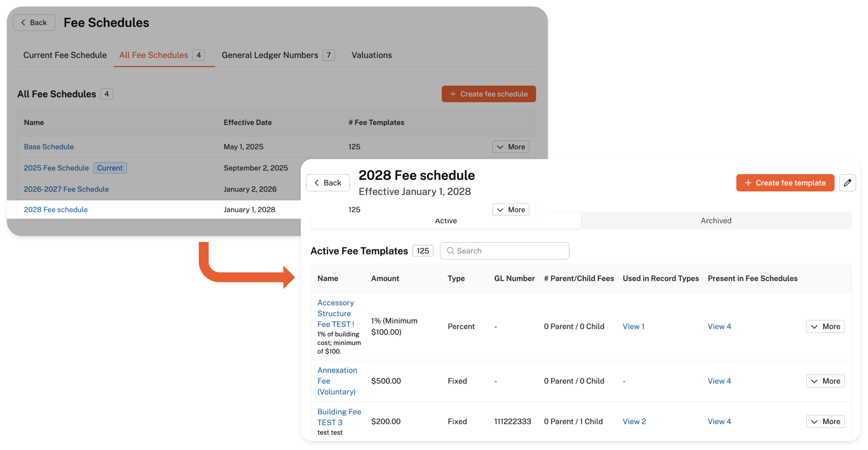
Task: Click the search magnifier icon
Action: click(x=450, y=251)
